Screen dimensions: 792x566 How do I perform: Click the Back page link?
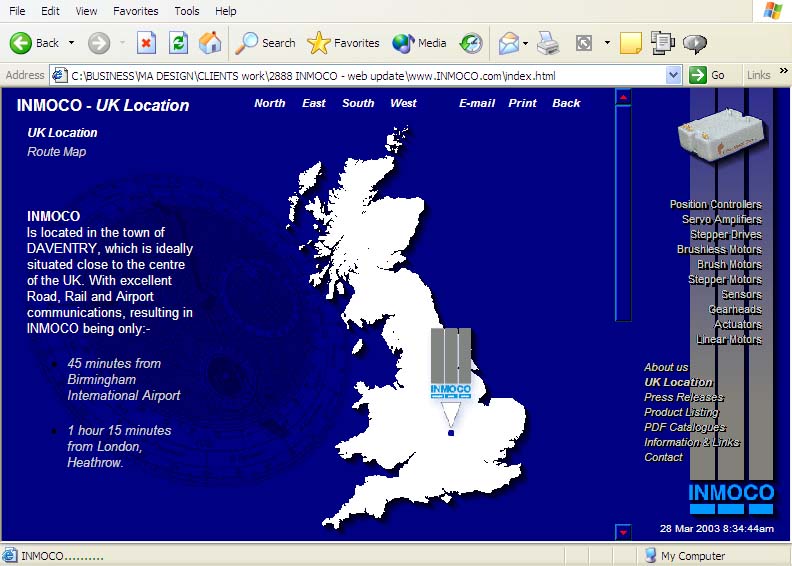pos(566,103)
